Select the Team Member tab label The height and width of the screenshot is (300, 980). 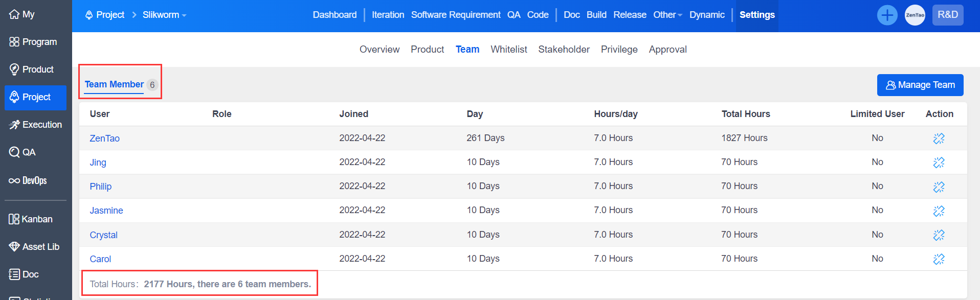click(114, 84)
